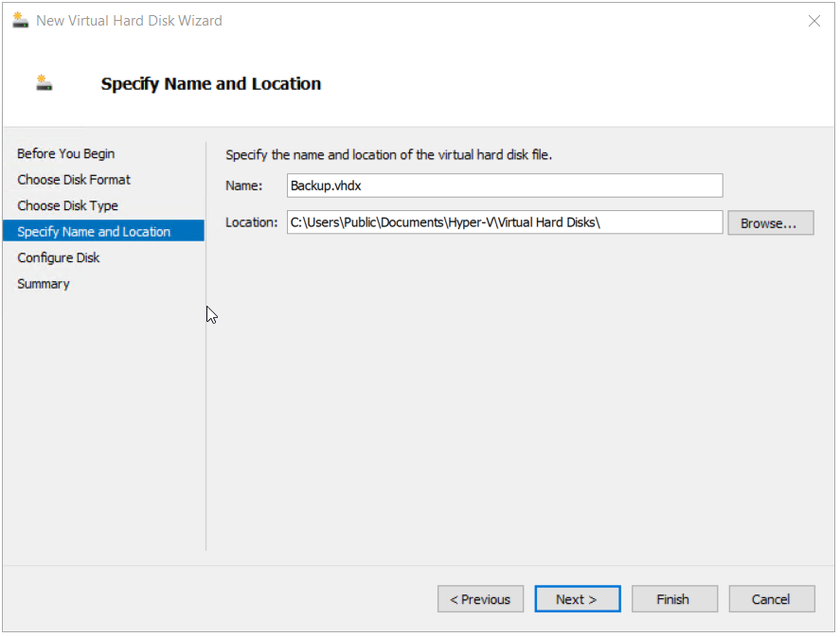Go to the Before You Begin step
The width and height of the screenshot is (840, 637).
click(x=65, y=153)
